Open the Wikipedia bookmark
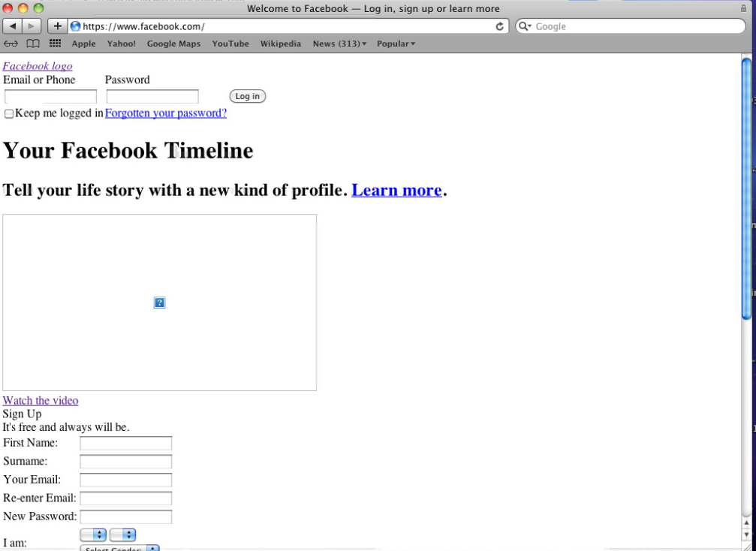This screenshot has width=756, height=551. point(281,44)
